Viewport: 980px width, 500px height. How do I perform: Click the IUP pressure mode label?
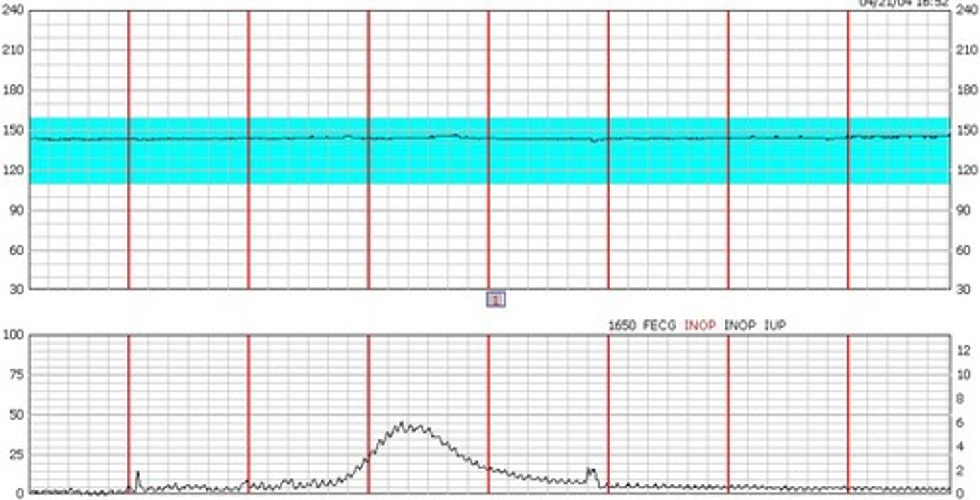click(775, 326)
